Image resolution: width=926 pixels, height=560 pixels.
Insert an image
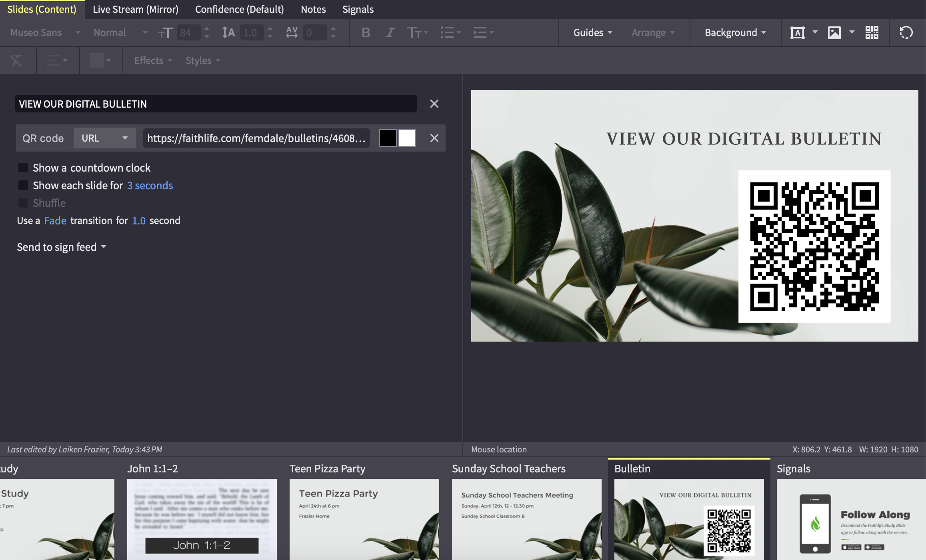[834, 32]
